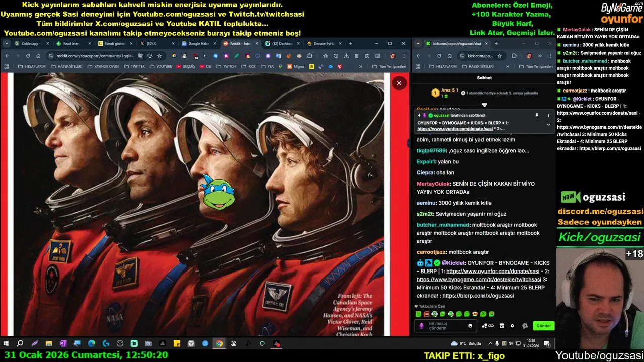This screenshot has width=644, height=362.
Task: Click the kick.com address bar in chat window
Action: pyautogui.click(x=481, y=56)
